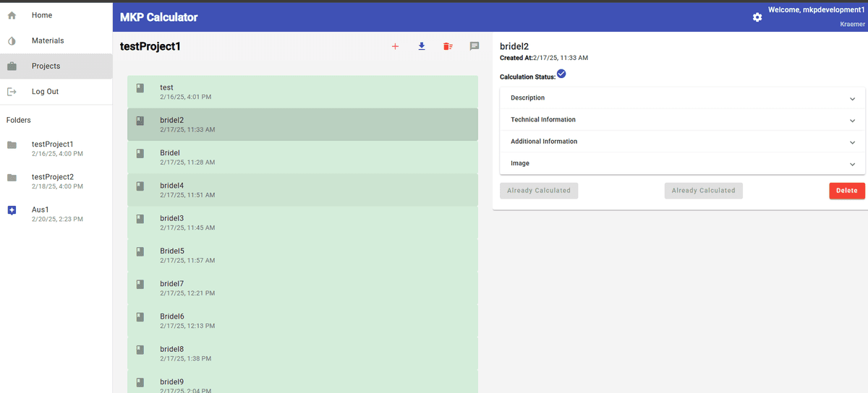The image size is (868, 393).
Task: Click the Aus1 star bubble icon
Action: [x=12, y=210]
